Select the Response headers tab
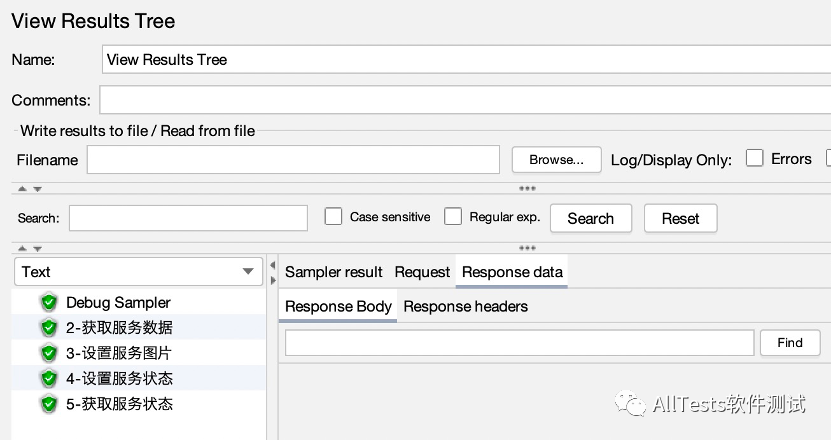This screenshot has width=832, height=440. tap(465, 306)
